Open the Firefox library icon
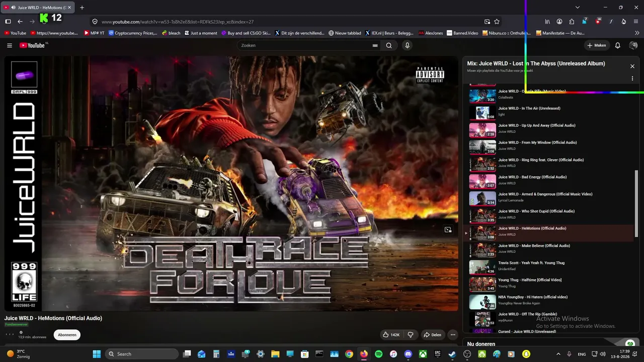644x362 pixels. click(x=547, y=22)
